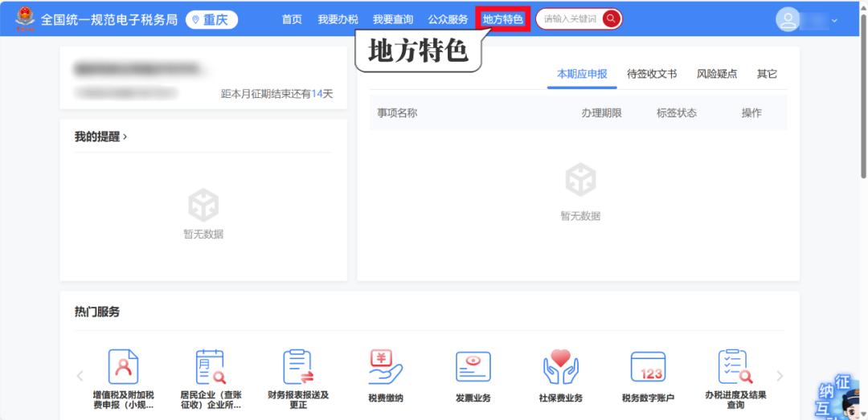Click the red search magnifier button

611,19
